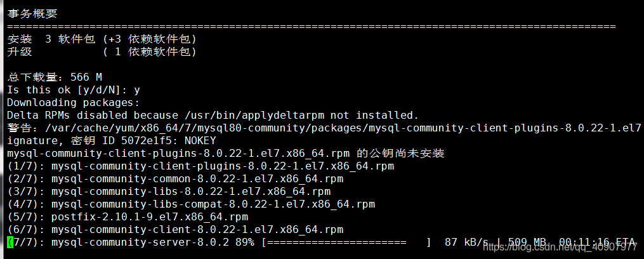Click the (2/7) mysql-community-common package line

click(x=175, y=178)
